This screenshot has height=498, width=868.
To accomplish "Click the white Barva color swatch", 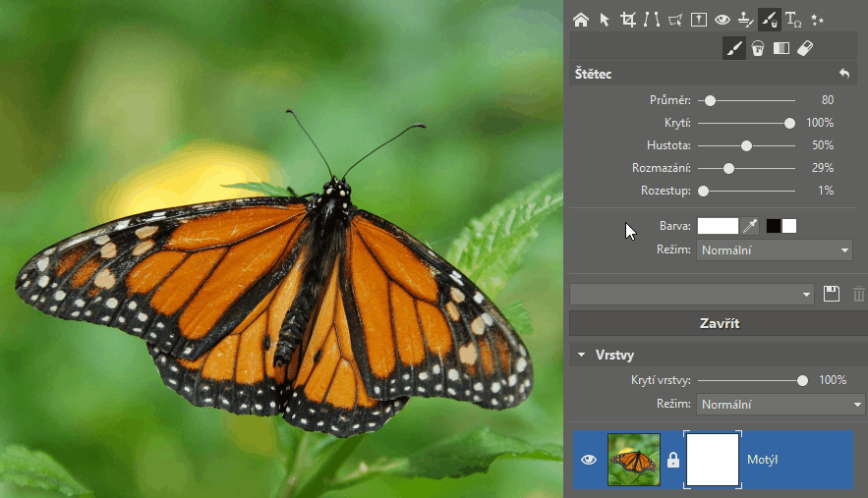I will click(x=717, y=227).
